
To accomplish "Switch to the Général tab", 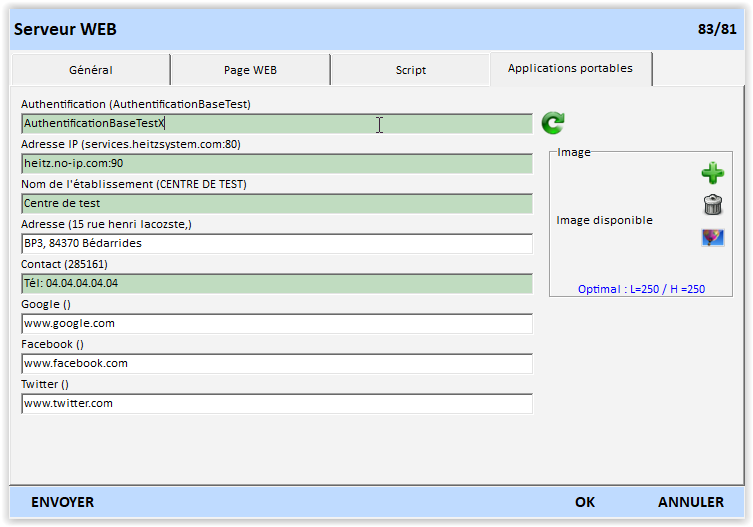I will [91, 70].
